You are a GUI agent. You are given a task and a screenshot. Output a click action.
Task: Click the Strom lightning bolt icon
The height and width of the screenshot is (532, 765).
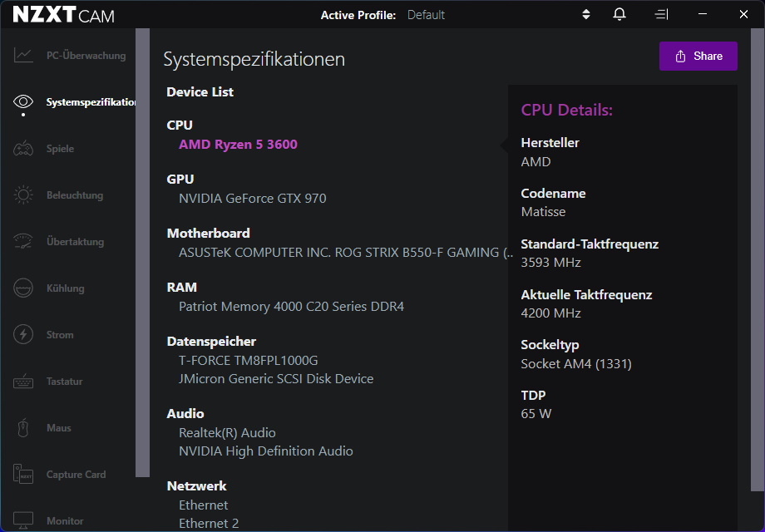point(22,334)
